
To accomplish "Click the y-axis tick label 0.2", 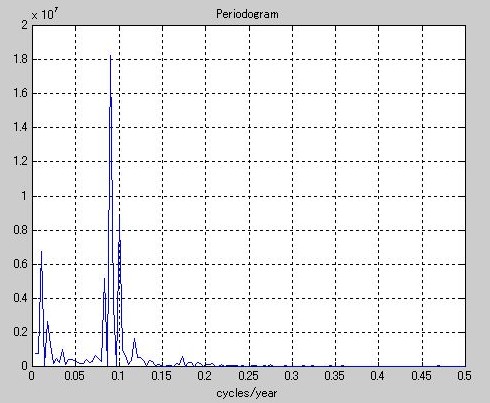I will [x=20, y=332].
